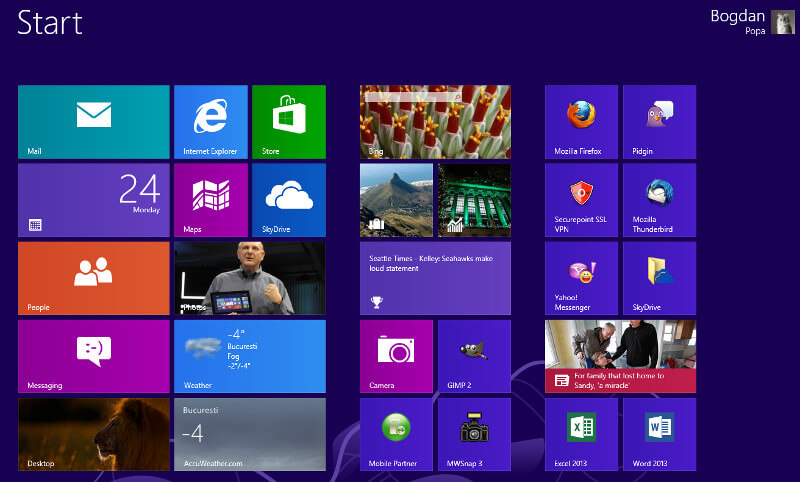The width and height of the screenshot is (800, 482).
Task: Open the blue SkyDrive app tile
Action: click(289, 200)
